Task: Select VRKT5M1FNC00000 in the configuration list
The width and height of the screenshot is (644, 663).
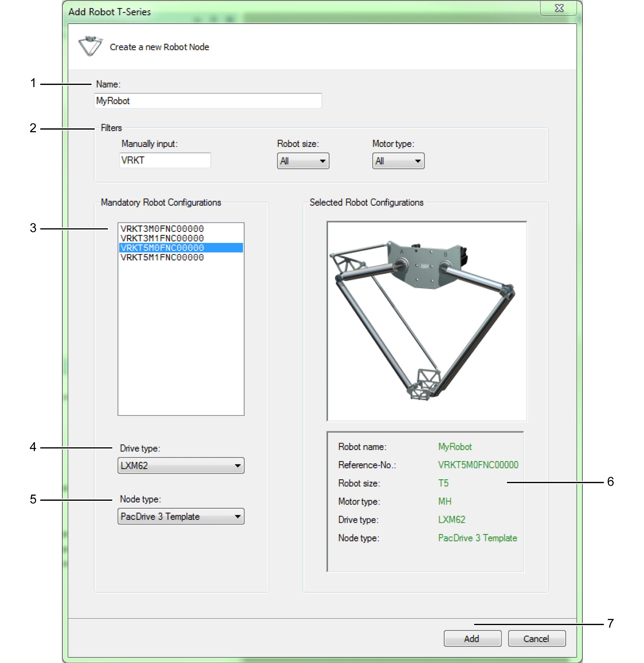Action: pos(162,257)
